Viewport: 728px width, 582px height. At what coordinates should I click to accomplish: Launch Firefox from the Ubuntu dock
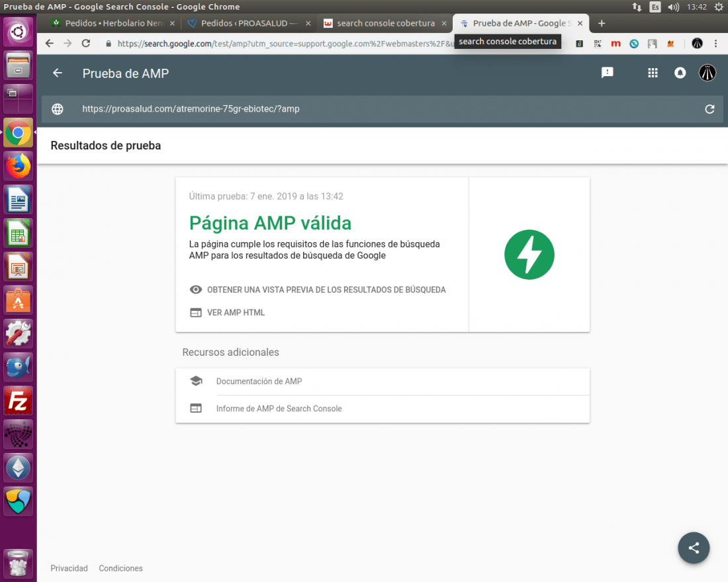pos(18,167)
